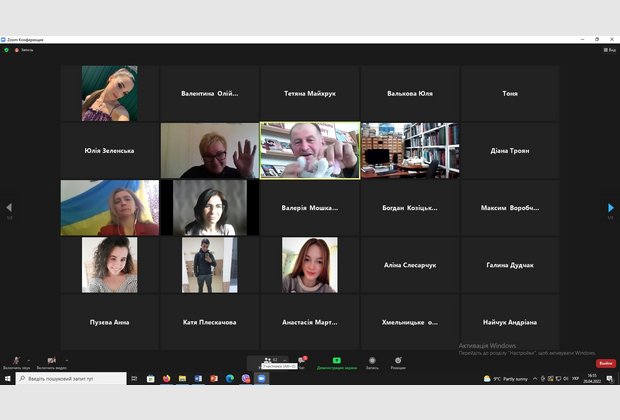
Task: Start screen sharing with green icon
Action: [x=337, y=361]
